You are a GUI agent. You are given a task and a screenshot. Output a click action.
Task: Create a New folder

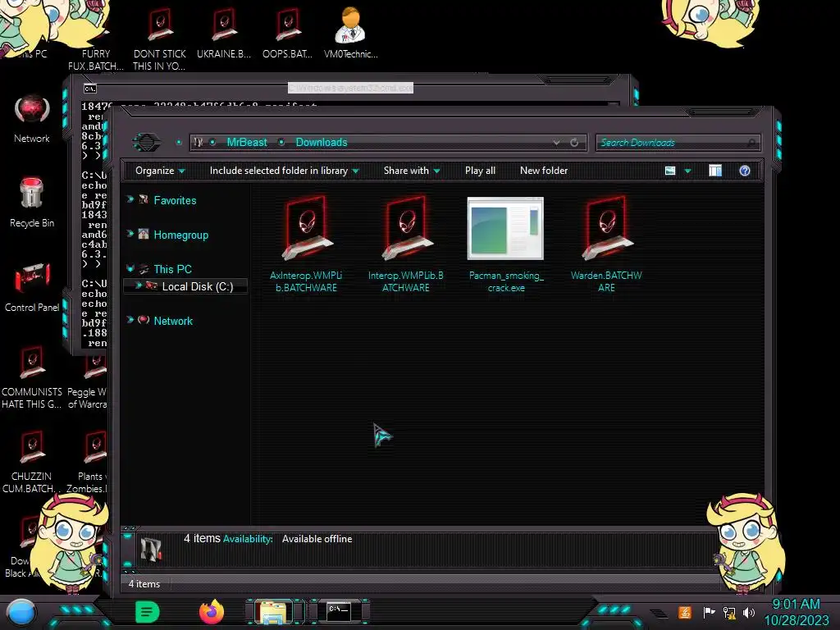click(544, 171)
